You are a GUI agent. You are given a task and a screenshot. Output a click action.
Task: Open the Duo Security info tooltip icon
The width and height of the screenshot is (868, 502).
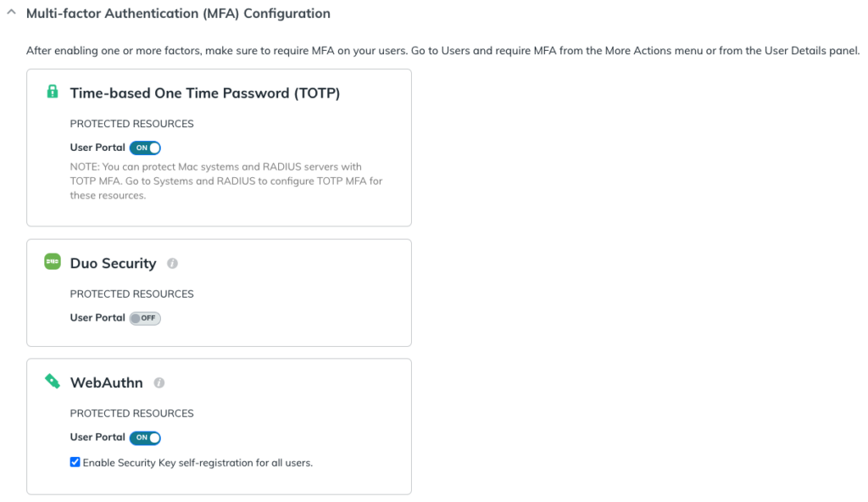click(172, 264)
